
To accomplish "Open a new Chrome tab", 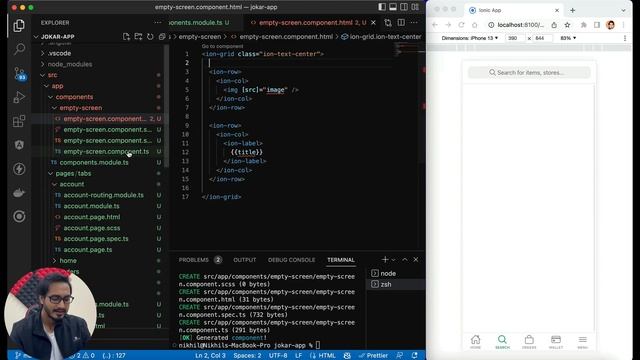I will tap(573, 10).
